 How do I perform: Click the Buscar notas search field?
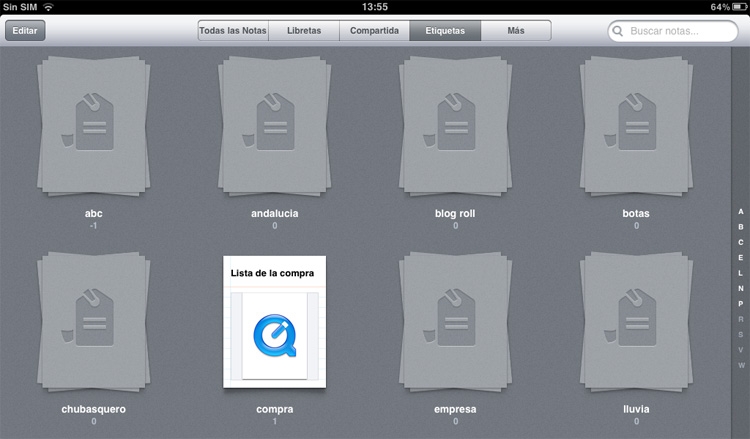click(x=680, y=31)
